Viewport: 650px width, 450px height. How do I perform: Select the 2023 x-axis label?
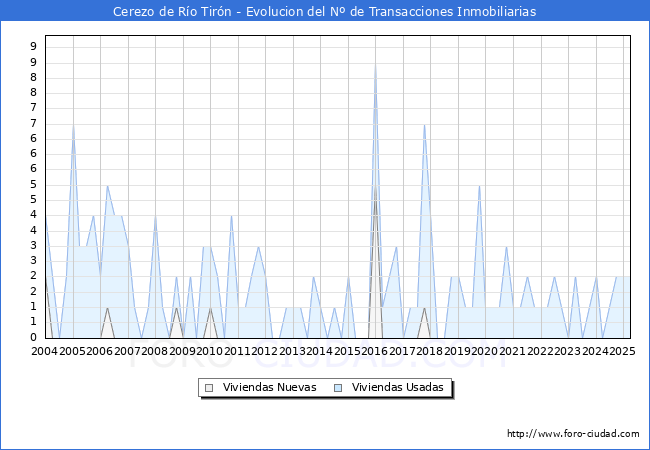[x=568, y=351]
